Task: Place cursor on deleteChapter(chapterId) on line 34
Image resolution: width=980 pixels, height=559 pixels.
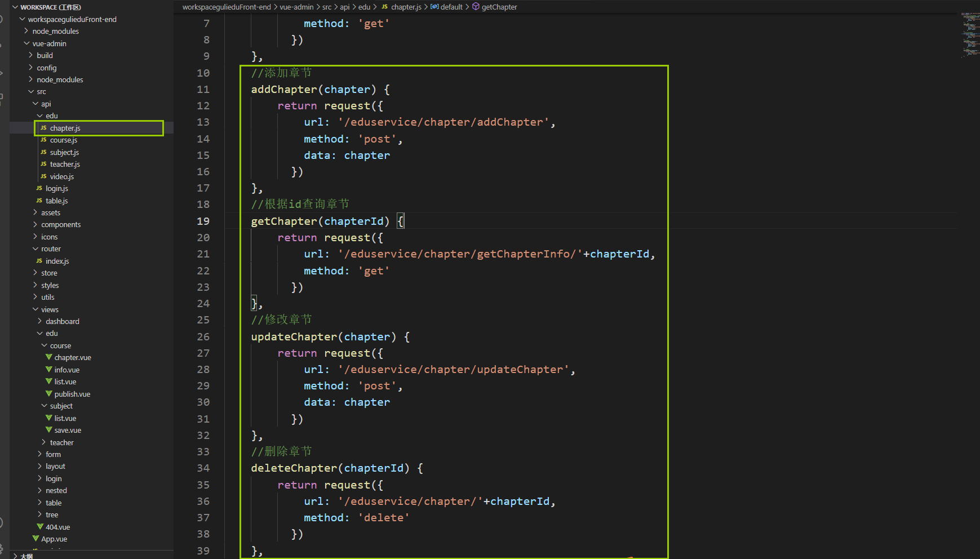Action: [330, 468]
